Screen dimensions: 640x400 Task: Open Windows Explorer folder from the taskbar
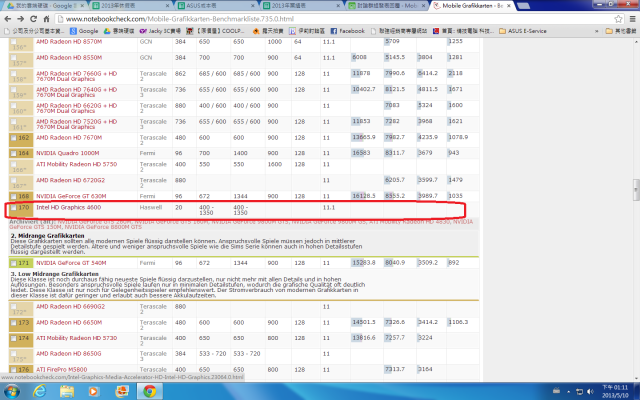coord(67,392)
